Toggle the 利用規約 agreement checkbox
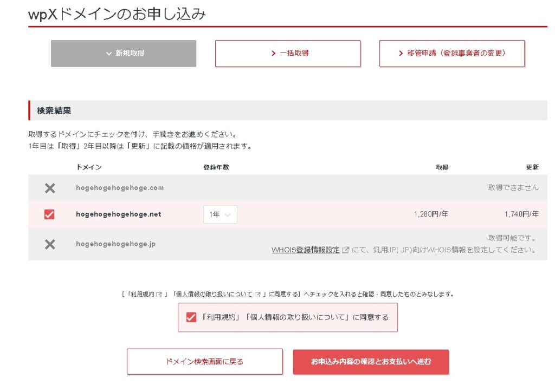This screenshot has width=555, height=392. (191, 317)
